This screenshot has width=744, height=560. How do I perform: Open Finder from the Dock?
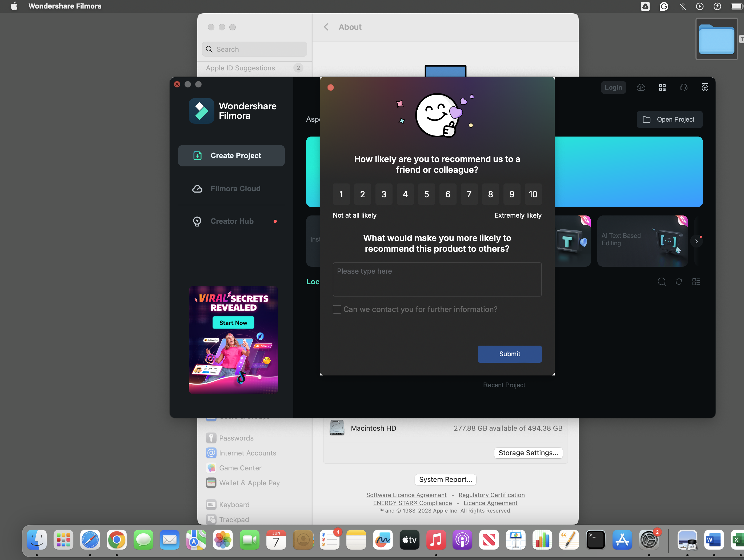pos(37,540)
